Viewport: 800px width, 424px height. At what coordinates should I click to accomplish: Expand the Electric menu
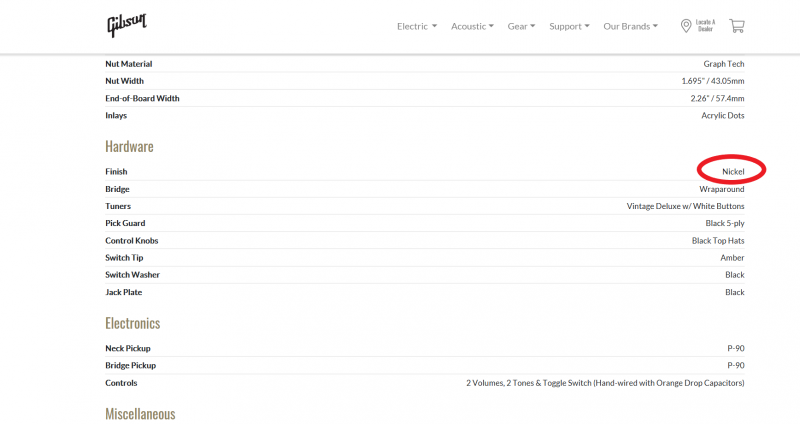pos(417,26)
